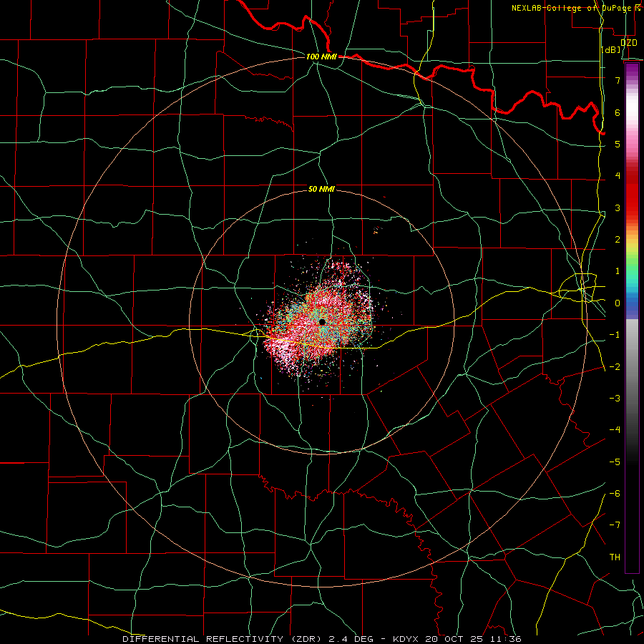Click the "2.4 DEG" elevation text

coord(351,639)
